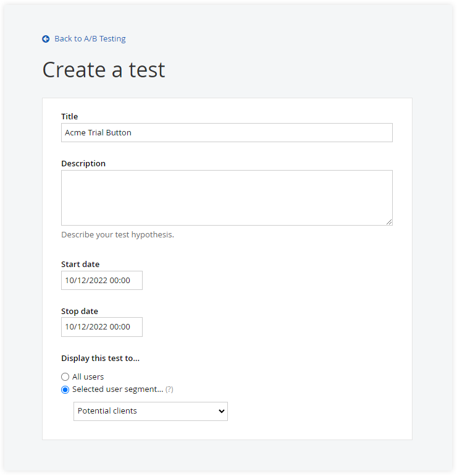Focus the Description text area
This screenshot has width=457, height=476.
click(227, 197)
